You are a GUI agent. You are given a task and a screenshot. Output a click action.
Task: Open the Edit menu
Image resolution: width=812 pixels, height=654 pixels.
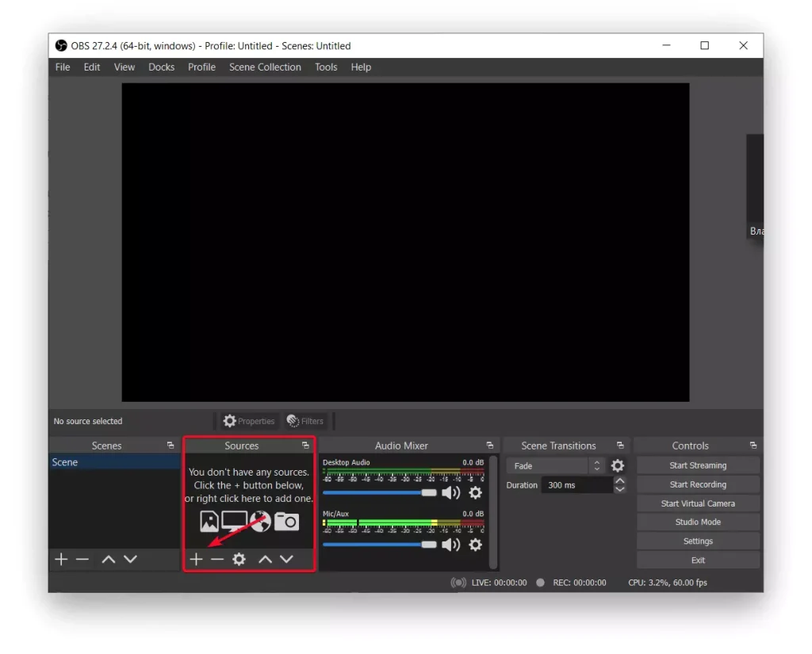coord(92,67)
